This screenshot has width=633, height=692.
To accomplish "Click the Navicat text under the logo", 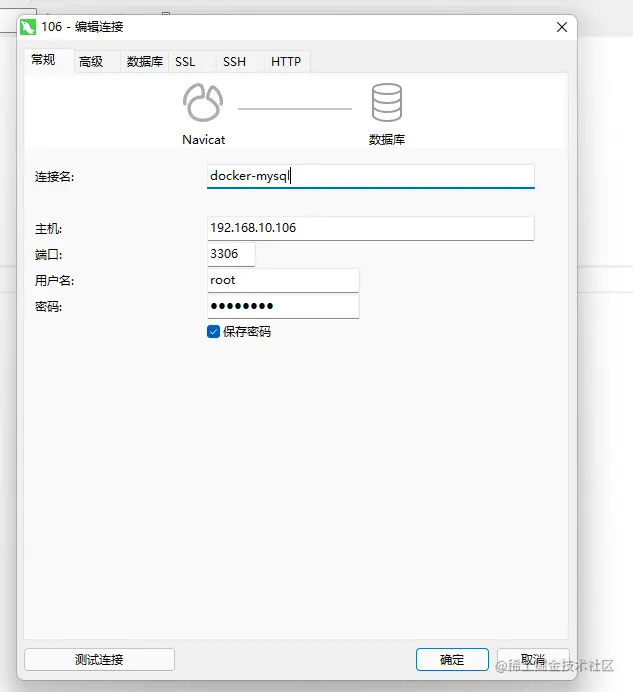I will tap(203, 140).
